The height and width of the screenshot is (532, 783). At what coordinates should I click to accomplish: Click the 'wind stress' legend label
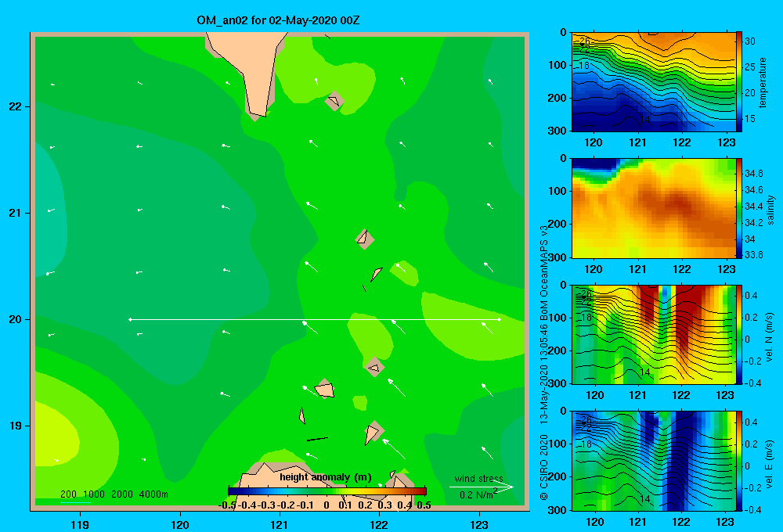[479, 479]
